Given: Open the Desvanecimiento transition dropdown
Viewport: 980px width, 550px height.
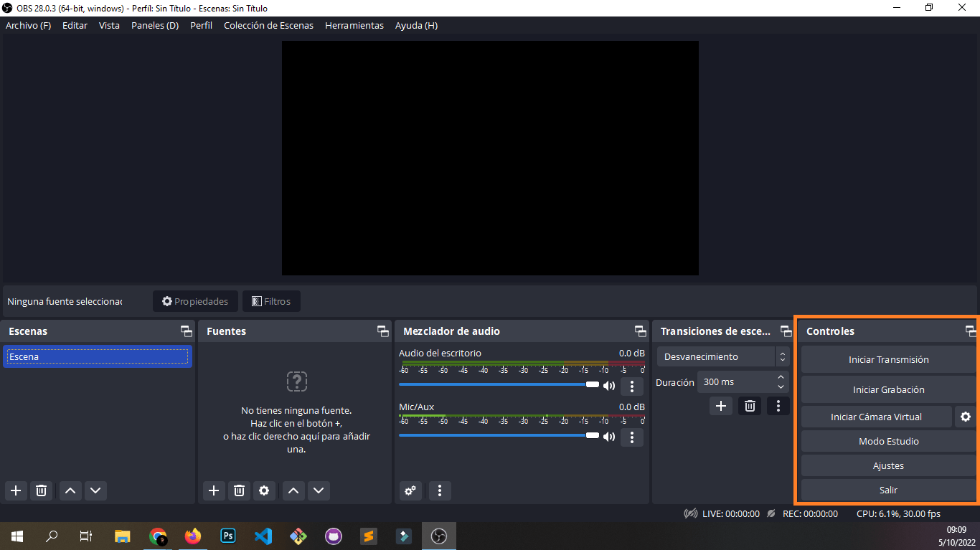Looking at the screenshot, I should [x=717, y=356].
